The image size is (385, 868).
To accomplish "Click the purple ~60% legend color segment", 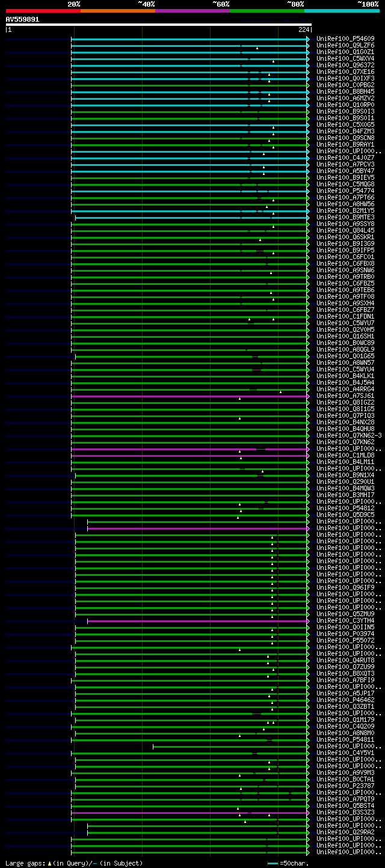I will click(192, 11).
